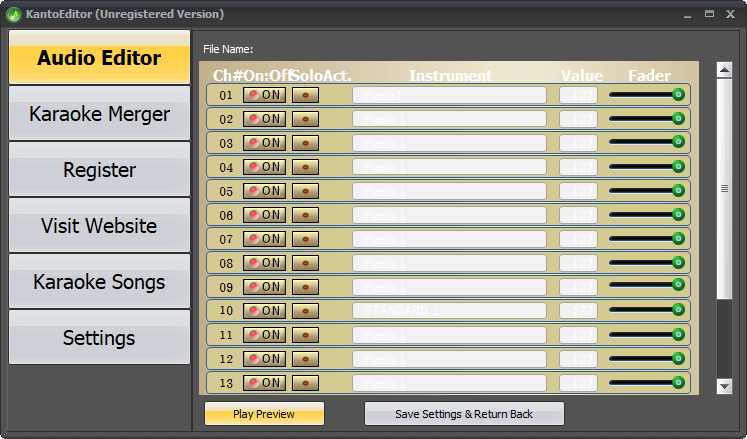
Task: Click channel 03 value box
Action: (x=578, y=143)
